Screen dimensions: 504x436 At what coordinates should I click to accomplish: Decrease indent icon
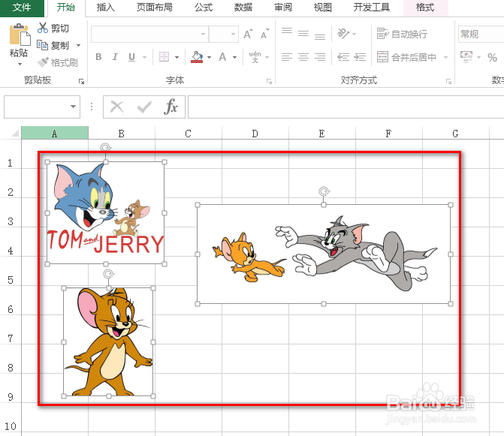click(x=343, y=57)
